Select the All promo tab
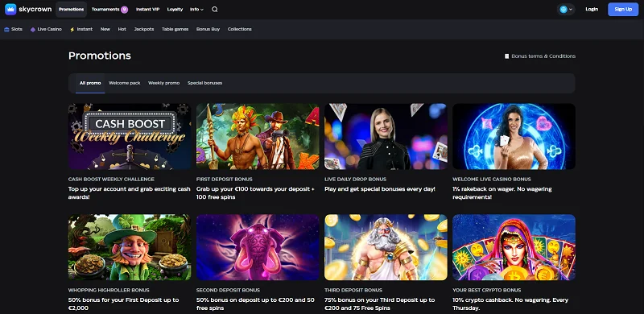Viewport: 644px width, 314px height. pyautogui.click(x=90, y=83)
